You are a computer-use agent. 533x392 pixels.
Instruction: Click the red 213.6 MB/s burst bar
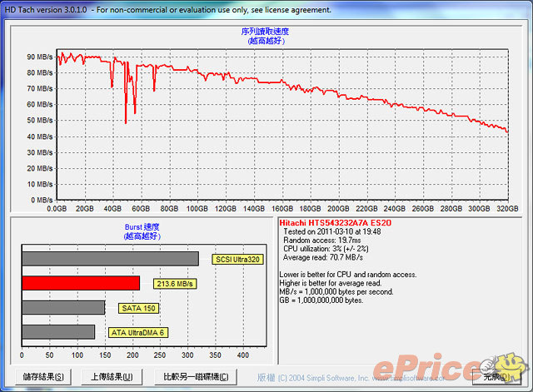click(x=81, y=283)
